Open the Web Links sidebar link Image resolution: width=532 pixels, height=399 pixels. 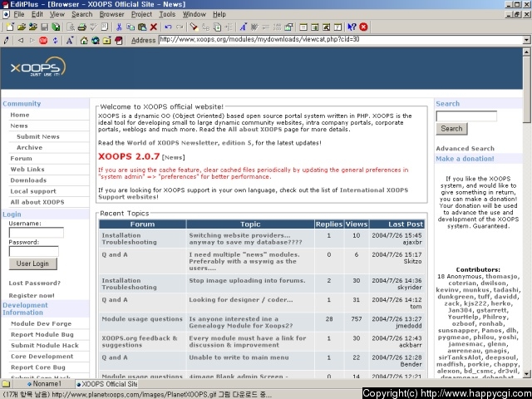[x=27, y=170]
